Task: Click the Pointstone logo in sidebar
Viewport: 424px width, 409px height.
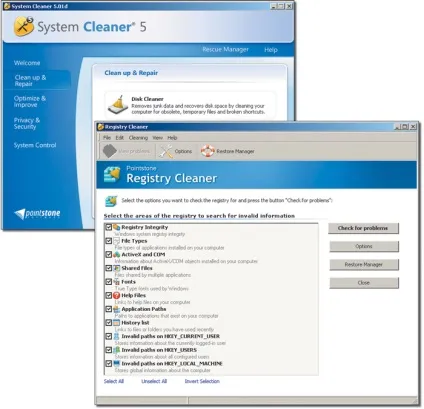Action: (x=37, y=214)
